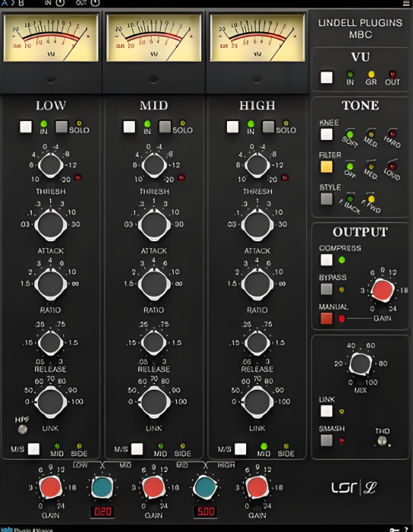Click the MIX knob
Screen dimensions: 413x532
click(x=360, y=364)
